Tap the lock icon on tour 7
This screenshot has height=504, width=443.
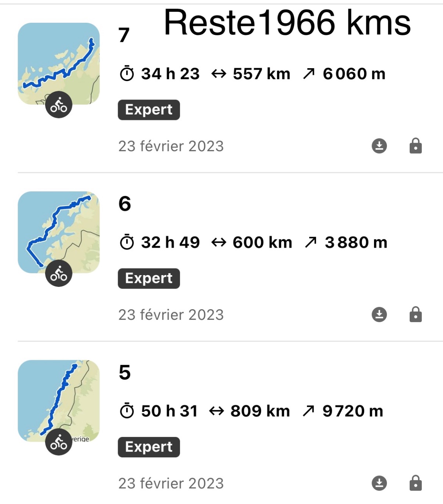click(416, 146)
